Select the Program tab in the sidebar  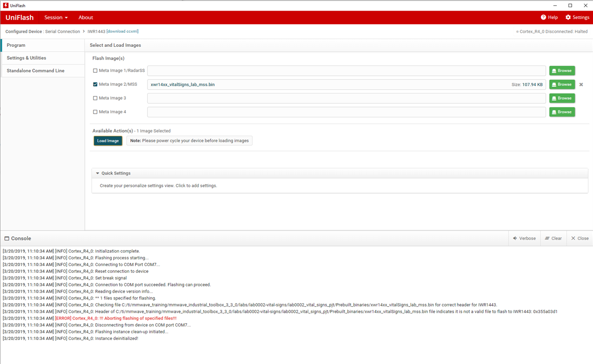[43, 45]
